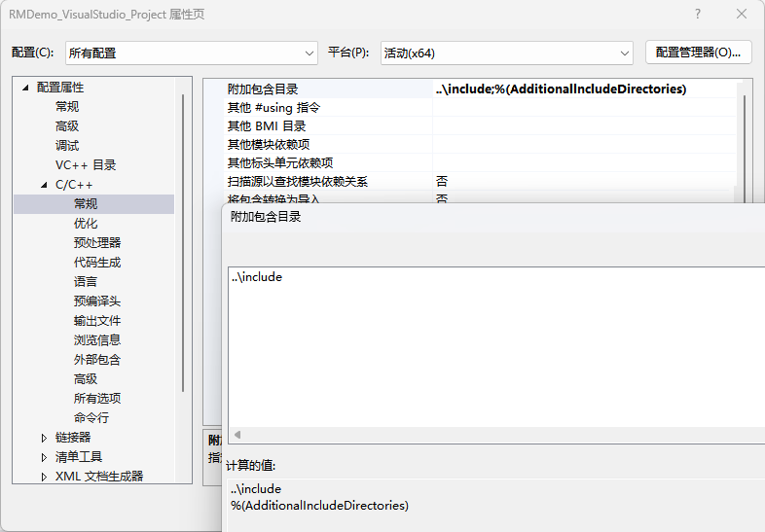Select 代码生成 in the tree
This screenshot has width=765, height=532.
[97, 263]
